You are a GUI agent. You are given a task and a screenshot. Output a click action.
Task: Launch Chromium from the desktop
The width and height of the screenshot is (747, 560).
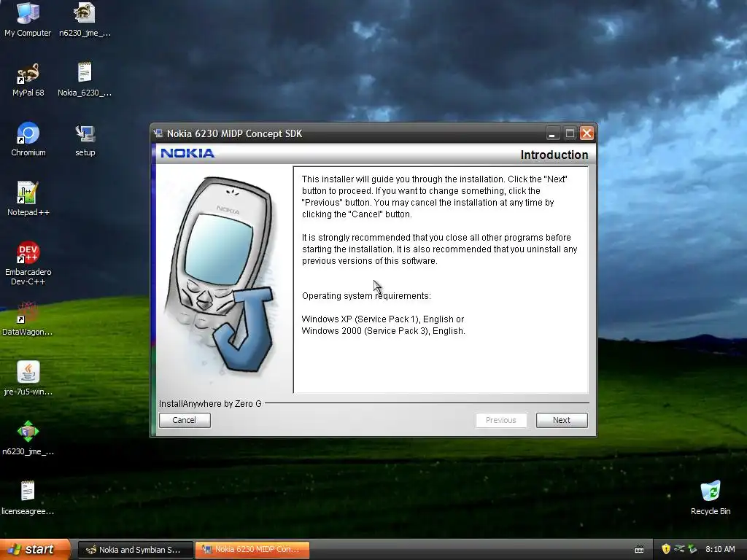[x=28, y=139]
